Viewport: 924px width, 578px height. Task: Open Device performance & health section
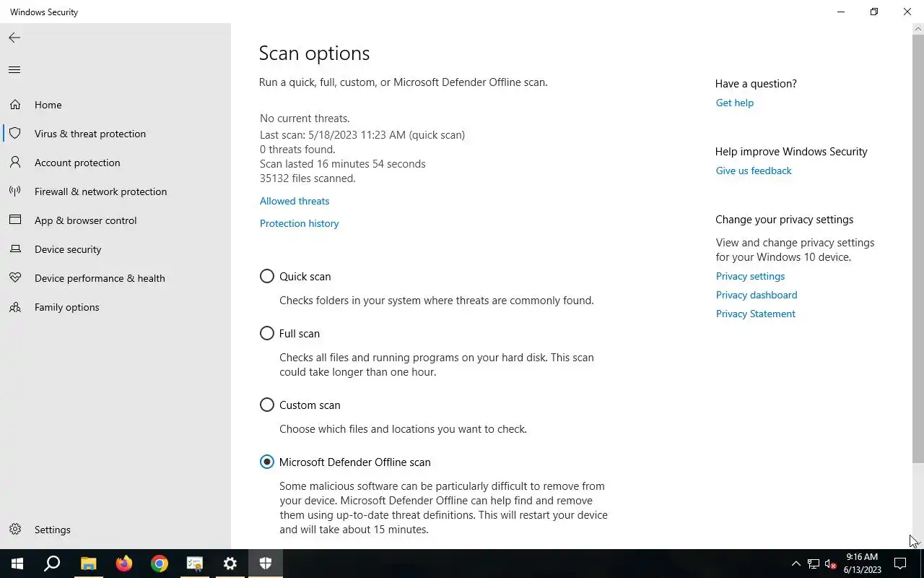(100, 278)
